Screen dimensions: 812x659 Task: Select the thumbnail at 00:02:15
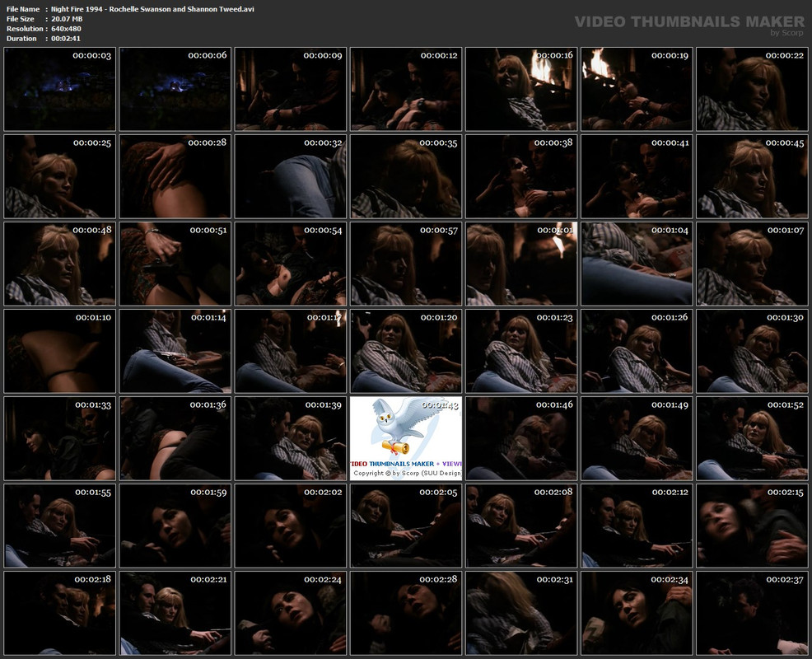click(752, 526)
